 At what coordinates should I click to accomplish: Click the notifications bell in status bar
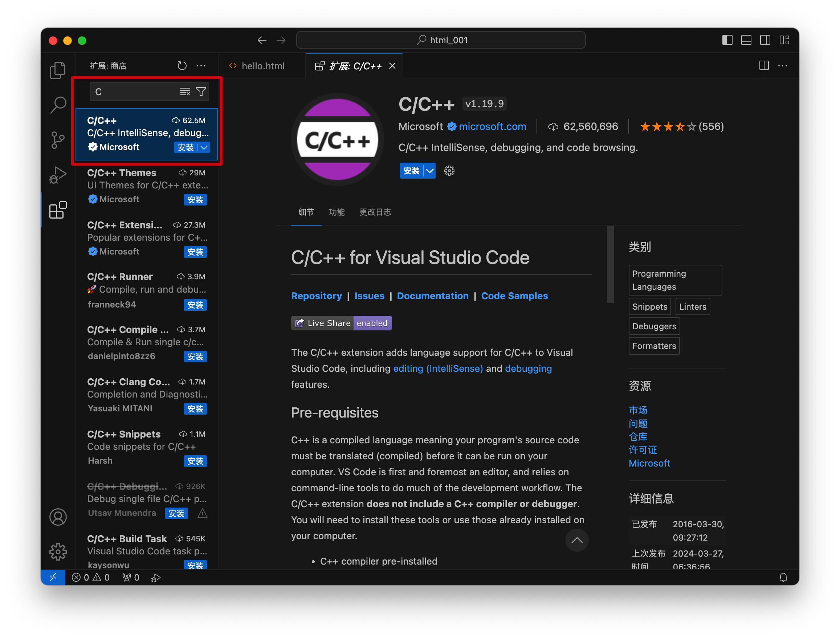(783, 577)
